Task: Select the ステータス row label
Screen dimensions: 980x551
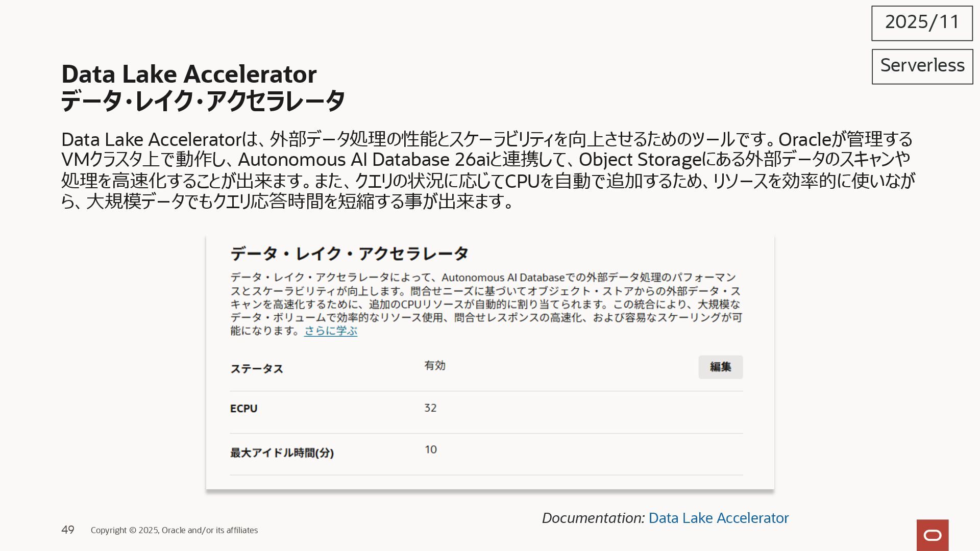Action: [256, 369]
